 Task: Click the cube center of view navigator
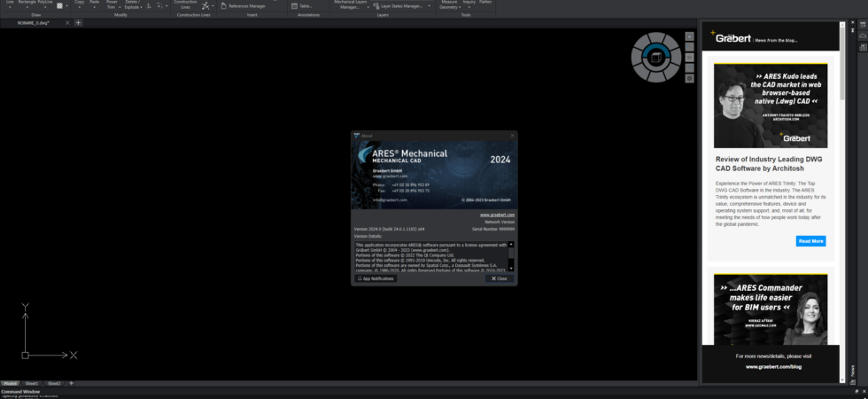[x=656, y=57]
